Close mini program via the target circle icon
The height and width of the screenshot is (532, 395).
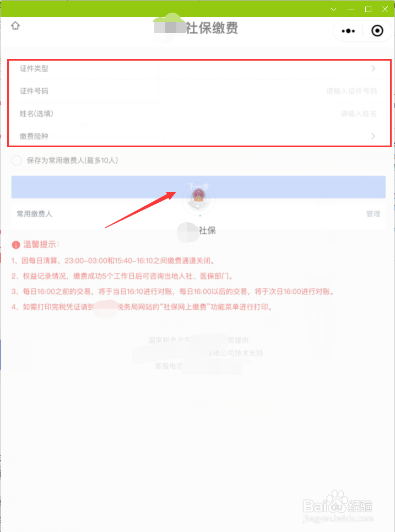click(x=377, y=31)
